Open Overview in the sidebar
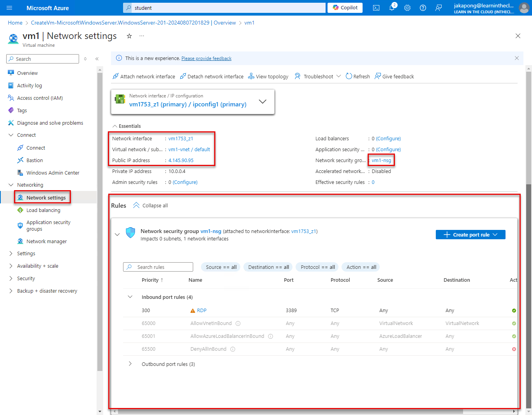Image resolution: width=532 pixels, height=415 pixels. 27,73
